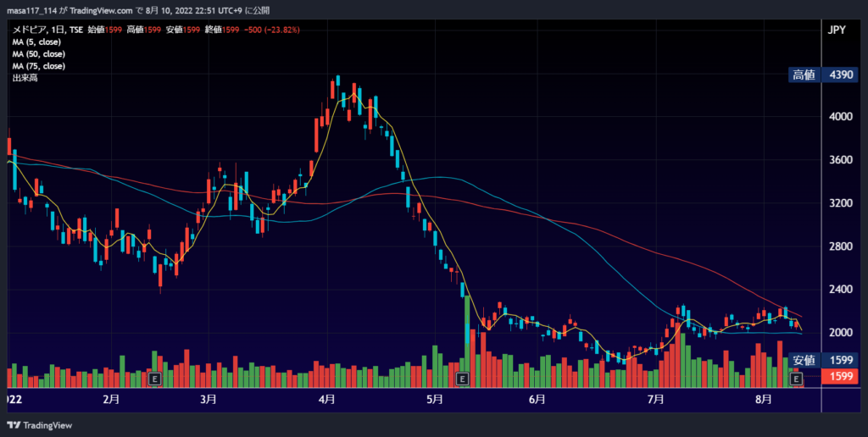
Task: Click the 始値1599 open value
Action: coord(104,30)
